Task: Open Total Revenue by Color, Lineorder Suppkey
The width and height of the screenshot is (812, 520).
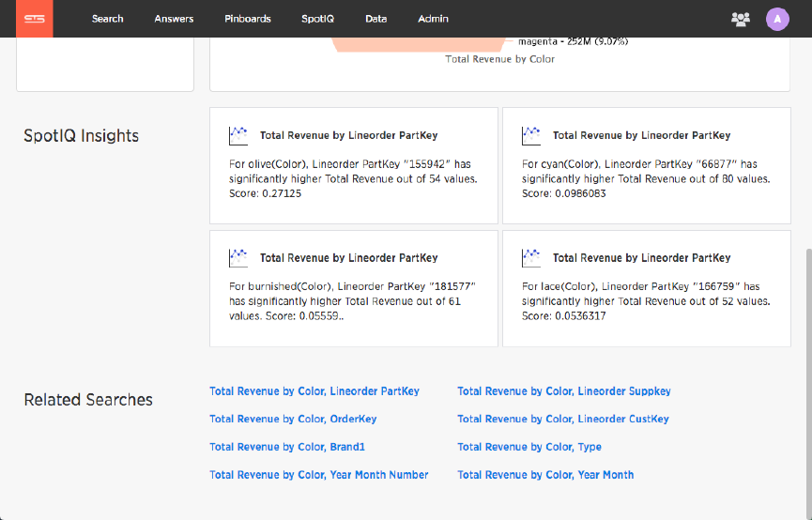Action: 564,391
